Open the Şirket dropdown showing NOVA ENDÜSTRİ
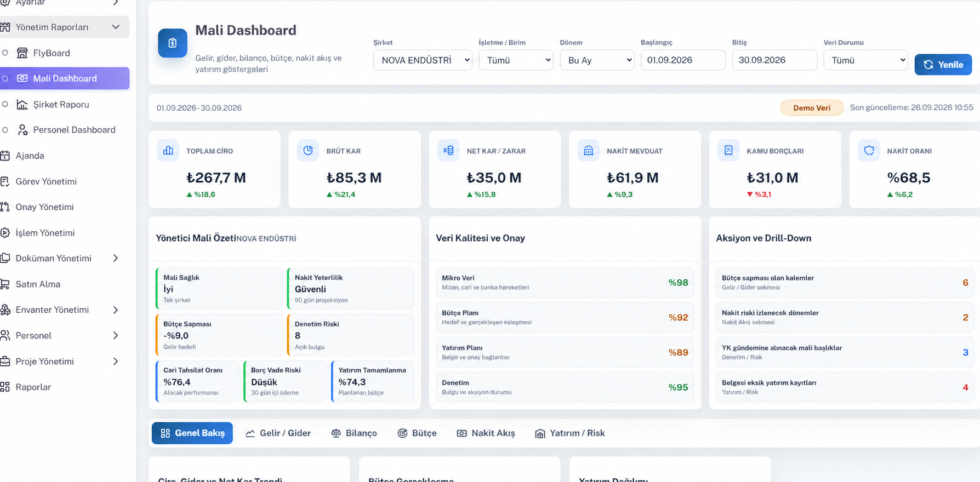The width and height of the screenshot is (980, 482). pyautogui.click(x=423, y=60)
